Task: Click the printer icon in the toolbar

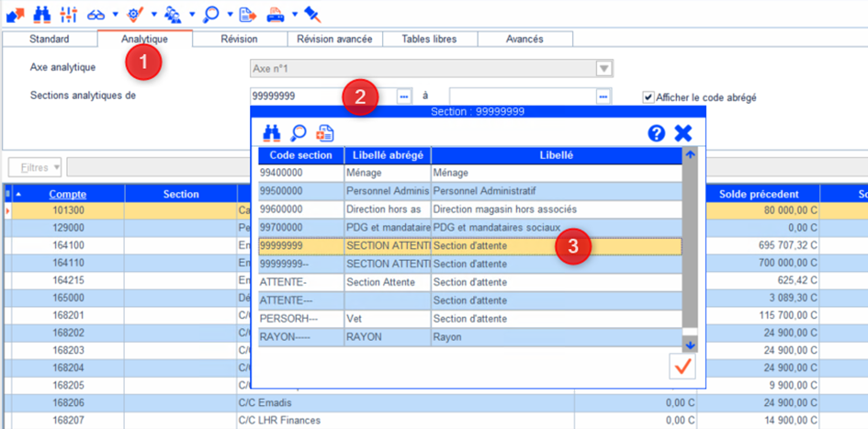Action: coord(276,14)
